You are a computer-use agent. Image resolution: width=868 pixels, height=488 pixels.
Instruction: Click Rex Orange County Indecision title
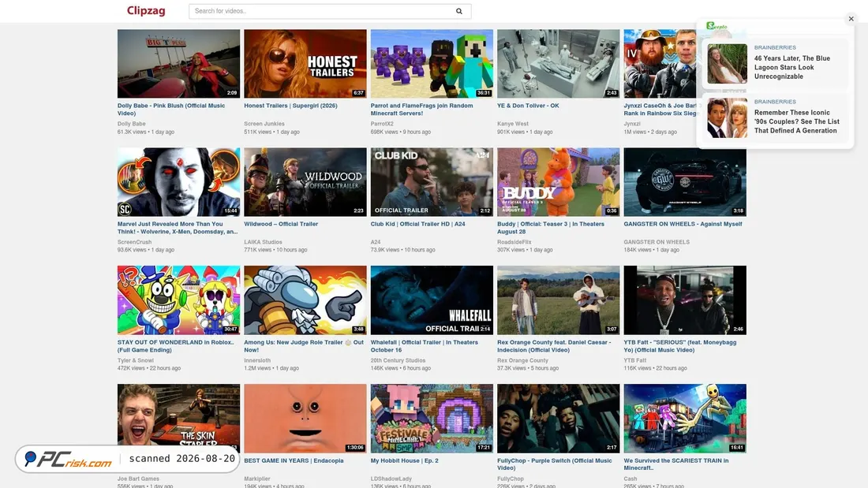554,346
